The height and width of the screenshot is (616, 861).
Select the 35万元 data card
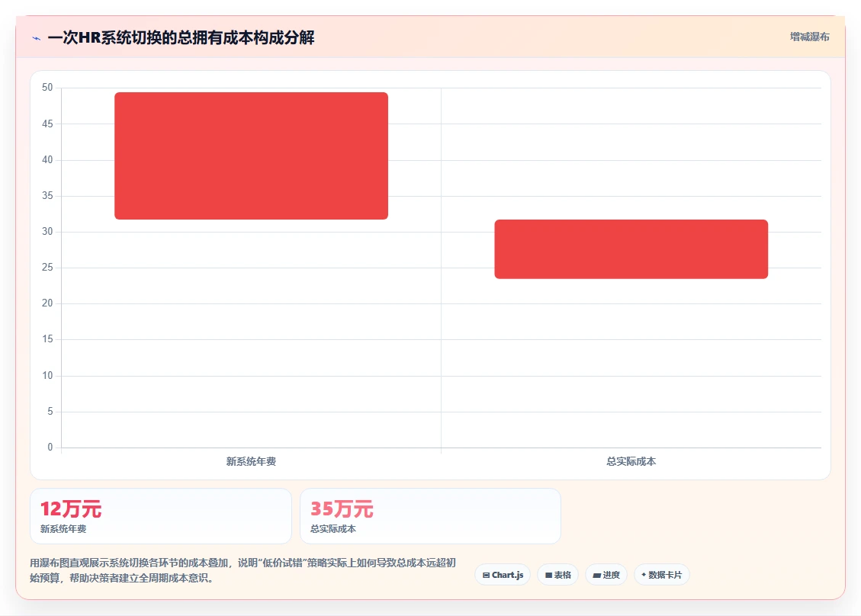point(430,516)
